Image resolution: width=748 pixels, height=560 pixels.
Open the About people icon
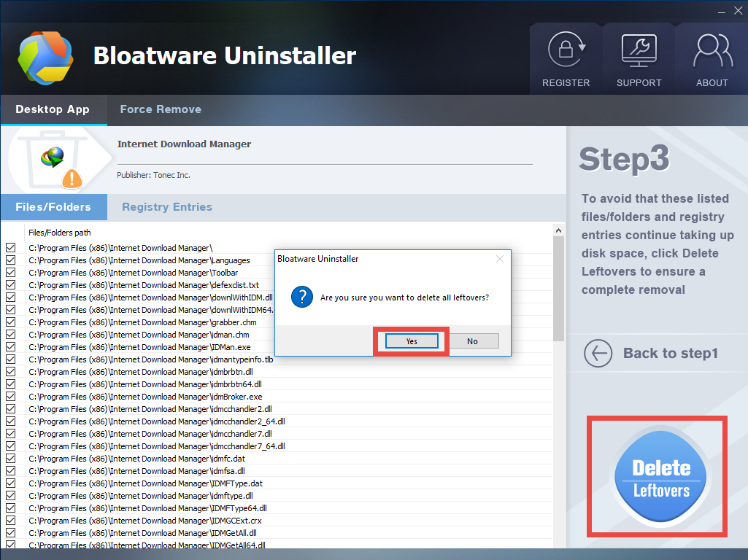coord(713,50)
